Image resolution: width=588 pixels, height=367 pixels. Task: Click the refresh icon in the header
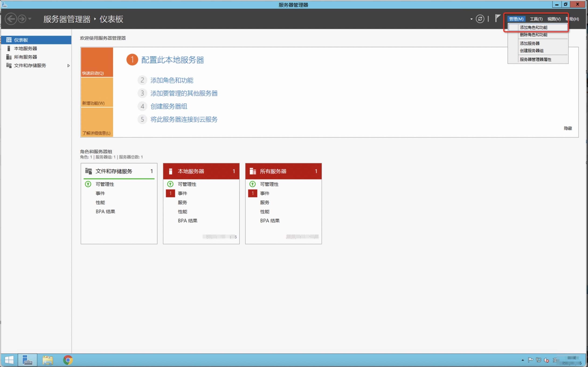[x=480, y=19]
